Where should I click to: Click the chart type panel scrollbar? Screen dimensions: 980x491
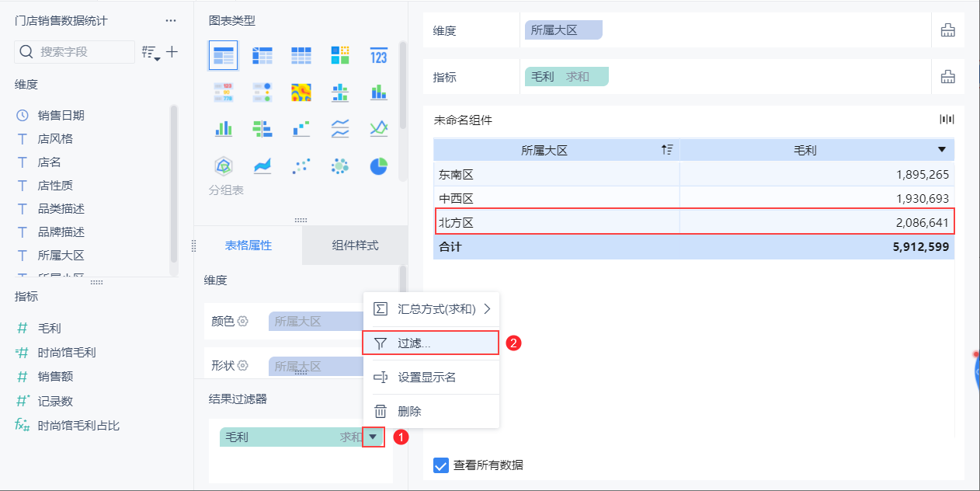pos(403,85)
